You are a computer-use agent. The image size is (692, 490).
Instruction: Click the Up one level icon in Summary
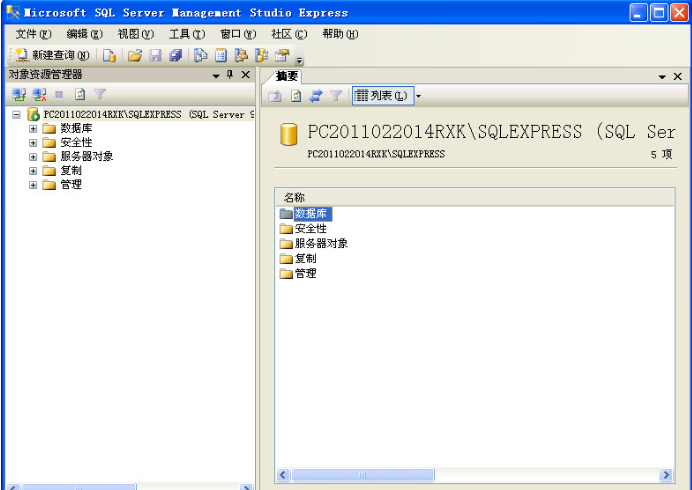pyautogui.click(x=275, y=96)
